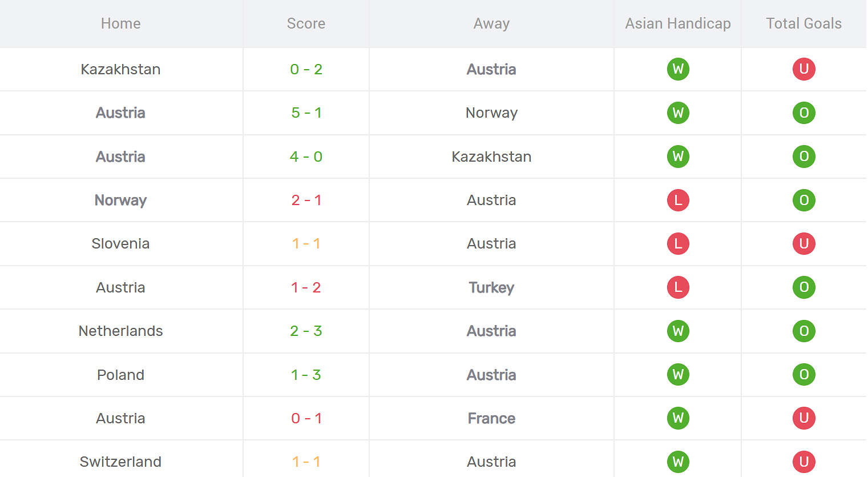Click the Turkey team name

pos(491,287)
